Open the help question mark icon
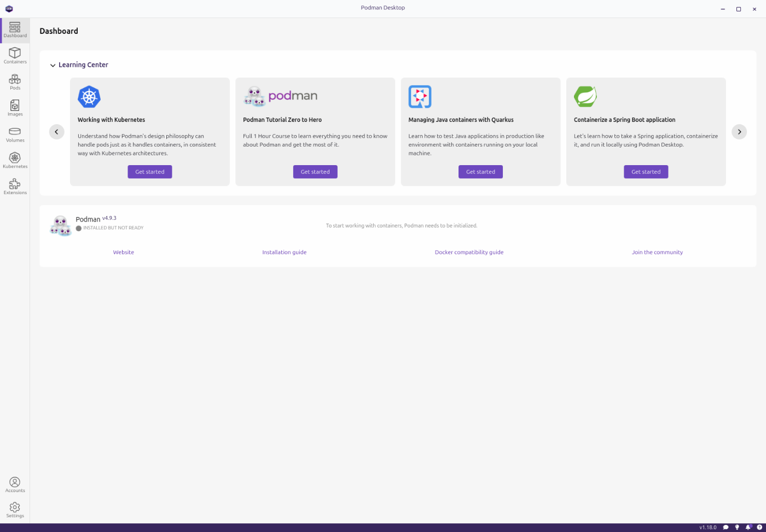 [759, 528]
